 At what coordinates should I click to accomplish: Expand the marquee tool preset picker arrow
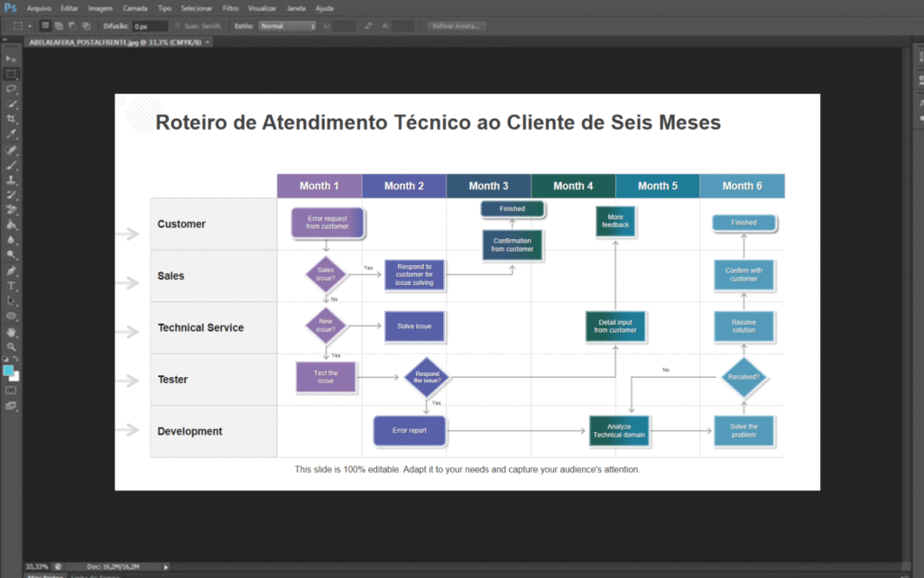coord(30,26)
